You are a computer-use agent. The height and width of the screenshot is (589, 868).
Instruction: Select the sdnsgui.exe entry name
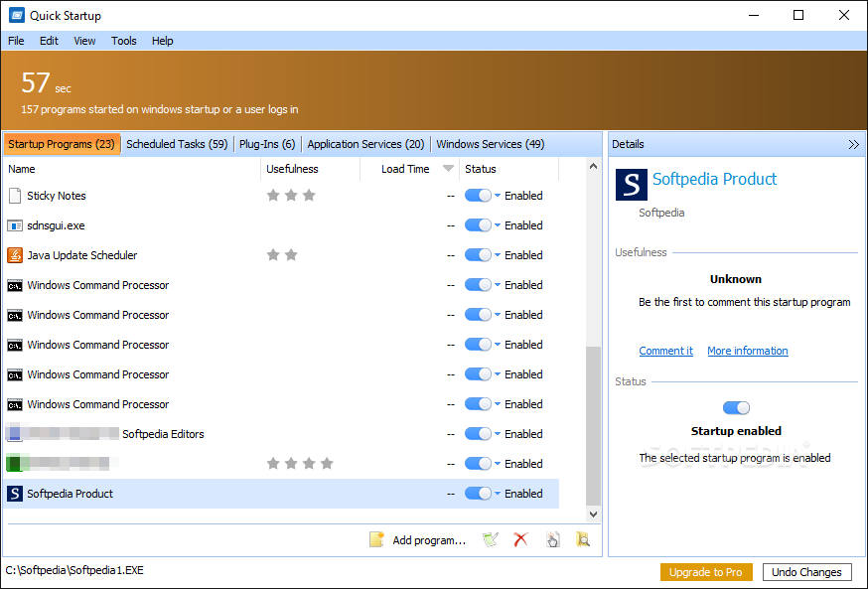(56, 225)
